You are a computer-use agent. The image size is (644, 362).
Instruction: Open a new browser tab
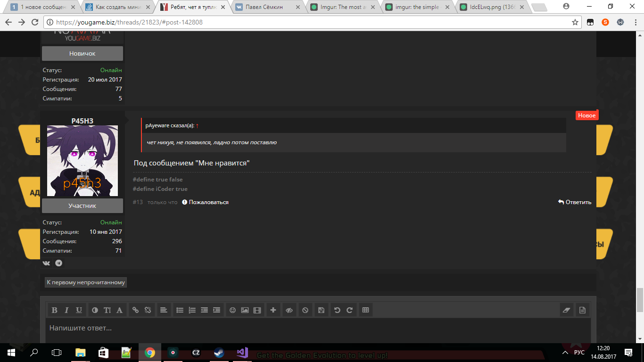(x=539, y=8)
